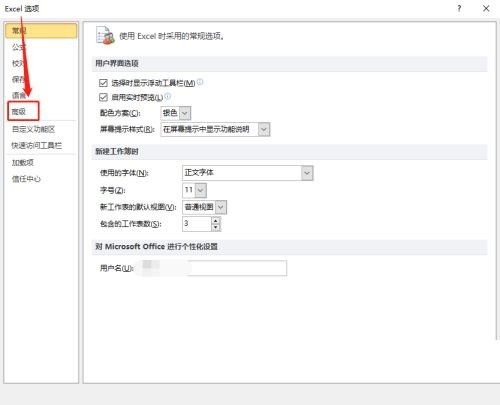This screenshot has height=405, width=500.
Task: Open the 公式 category
Action: 19,47
